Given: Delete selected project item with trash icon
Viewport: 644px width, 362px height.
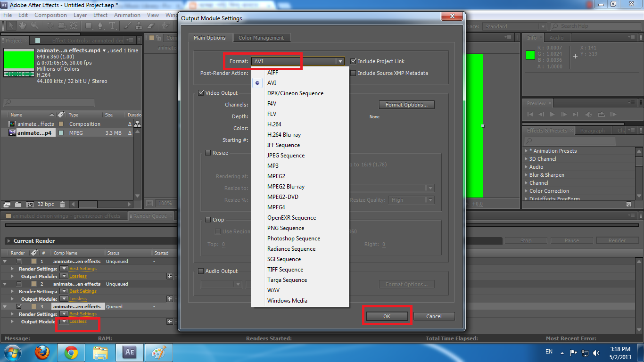Looking at the screenshot, I should pos(62,205).
